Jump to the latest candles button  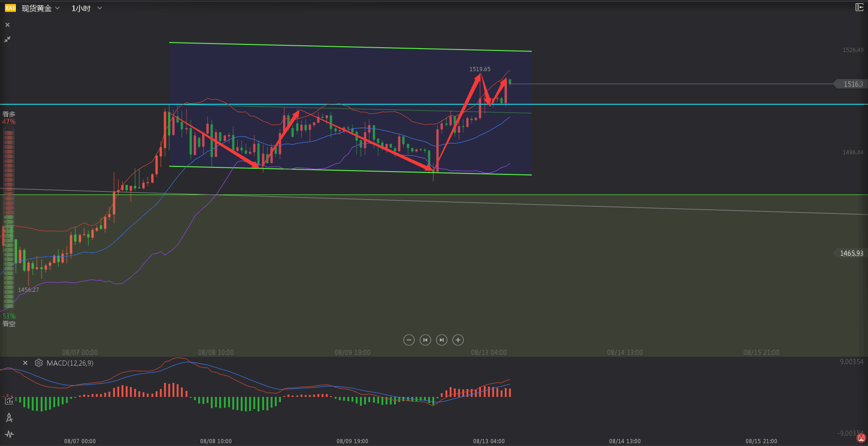point(442,340)
